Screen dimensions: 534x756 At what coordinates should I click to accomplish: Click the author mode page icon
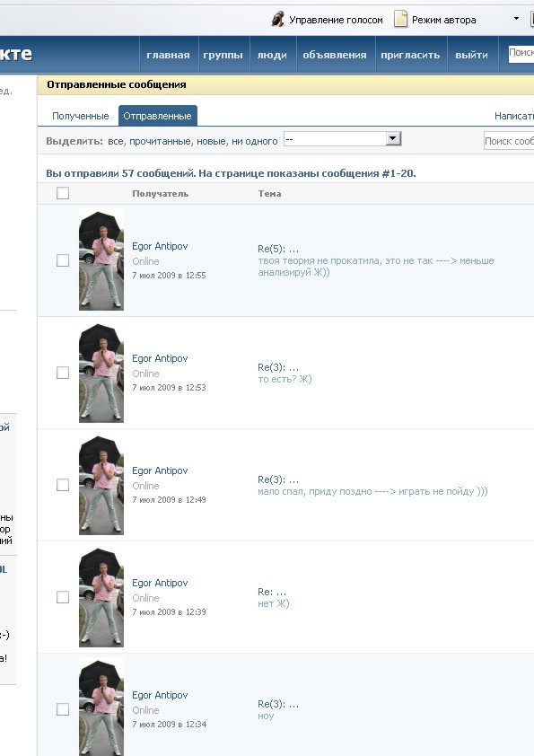pyautogui.click(x=400, y=19)
